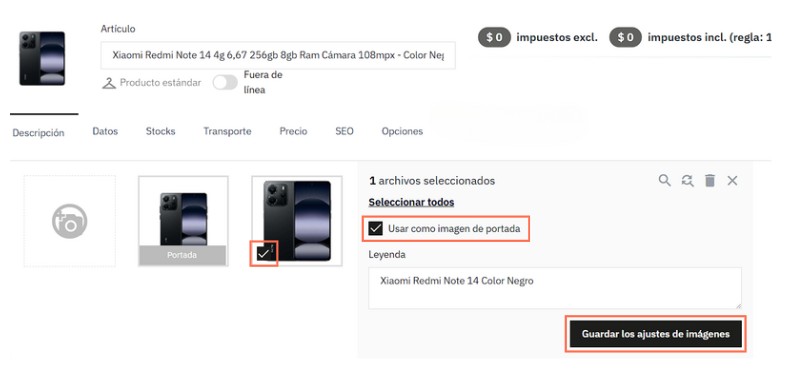Click the magnifier zoom image icon
The height and width of the screenshot is (385, 803).
(664, 180)
